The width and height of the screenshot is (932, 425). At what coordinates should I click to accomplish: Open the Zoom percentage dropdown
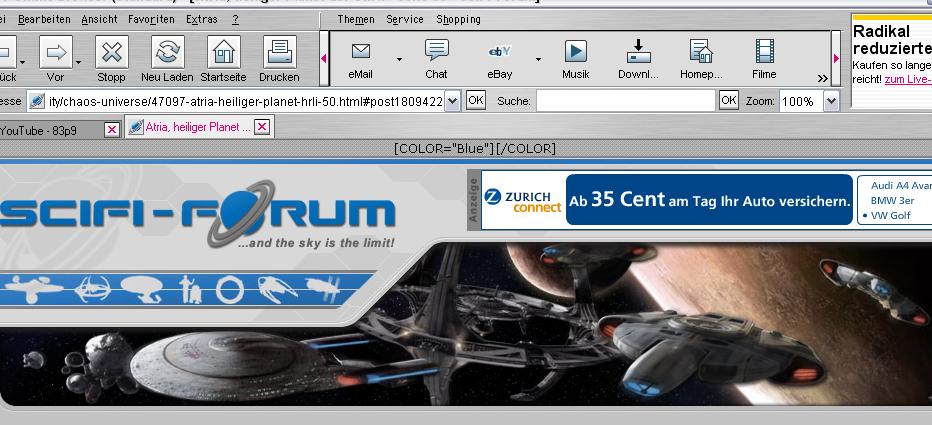(831, 101)
